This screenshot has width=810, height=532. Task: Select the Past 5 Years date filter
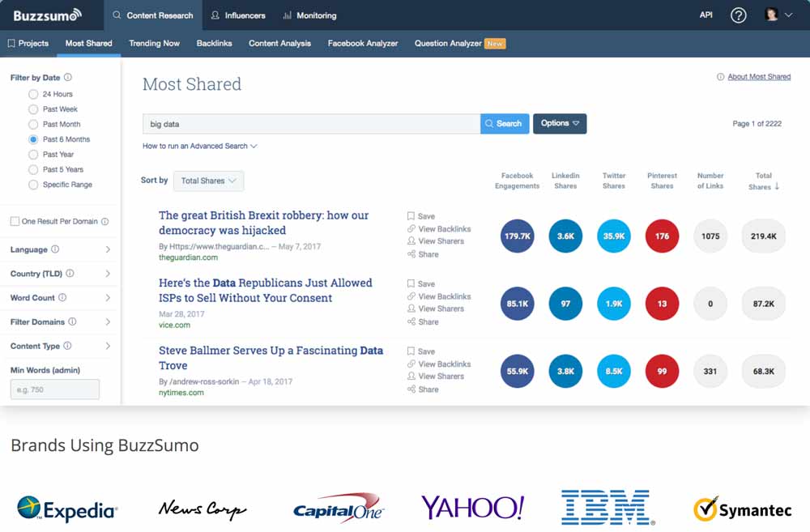[33, 169]
